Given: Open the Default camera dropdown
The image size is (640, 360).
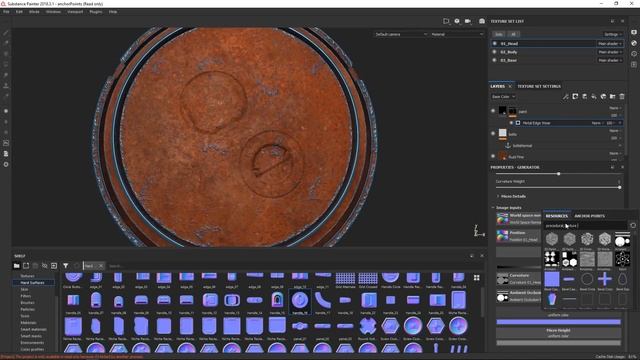Looking at the screenshot, I should click(x=401, y=34).
